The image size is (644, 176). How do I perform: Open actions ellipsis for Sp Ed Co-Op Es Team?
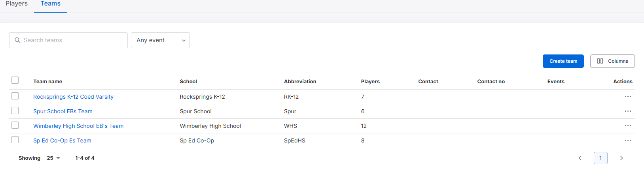point(628,140)
